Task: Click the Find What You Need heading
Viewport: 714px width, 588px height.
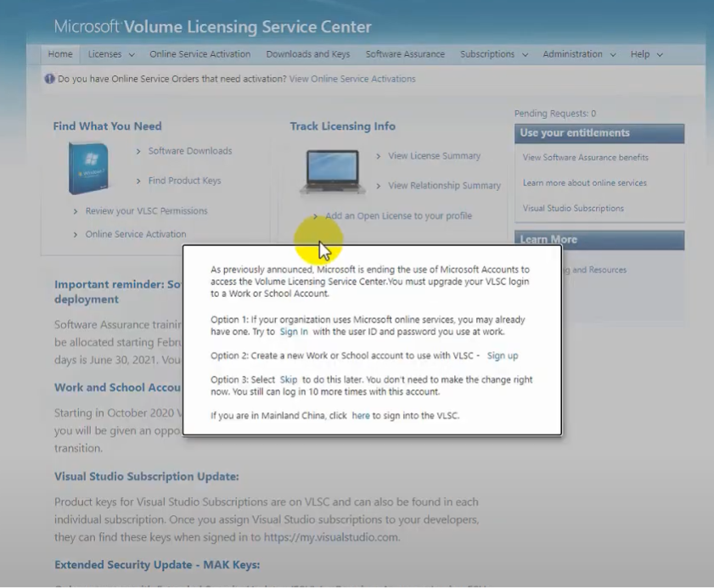Action: coord(108,126)
